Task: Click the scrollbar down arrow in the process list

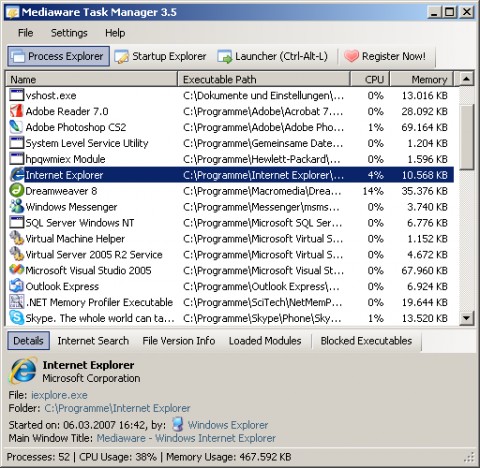Action: (466, 318)
